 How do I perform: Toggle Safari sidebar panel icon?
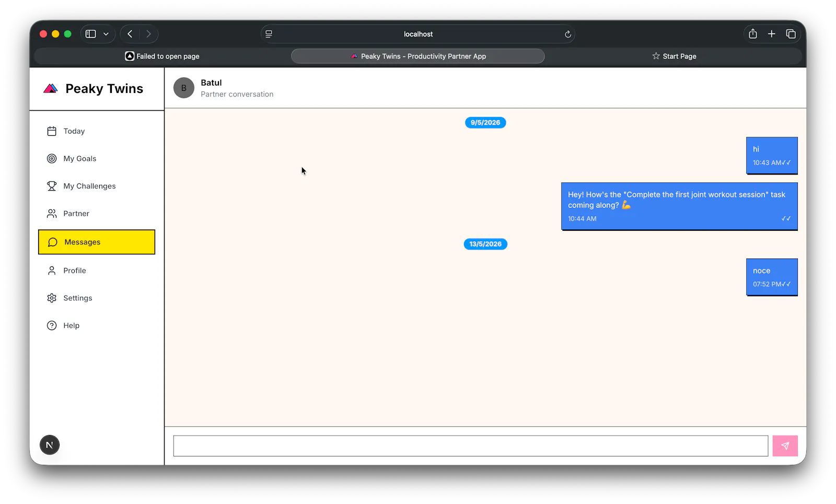pos(91,34)
